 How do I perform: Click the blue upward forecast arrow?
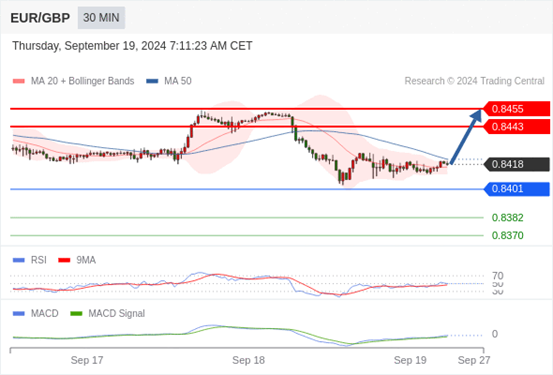coord(466,137)
